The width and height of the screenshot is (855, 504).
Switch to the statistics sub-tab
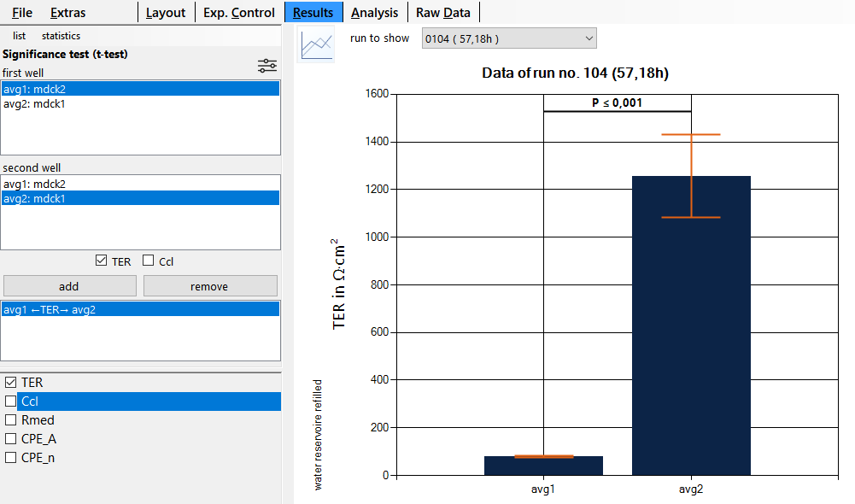(61, 36)
